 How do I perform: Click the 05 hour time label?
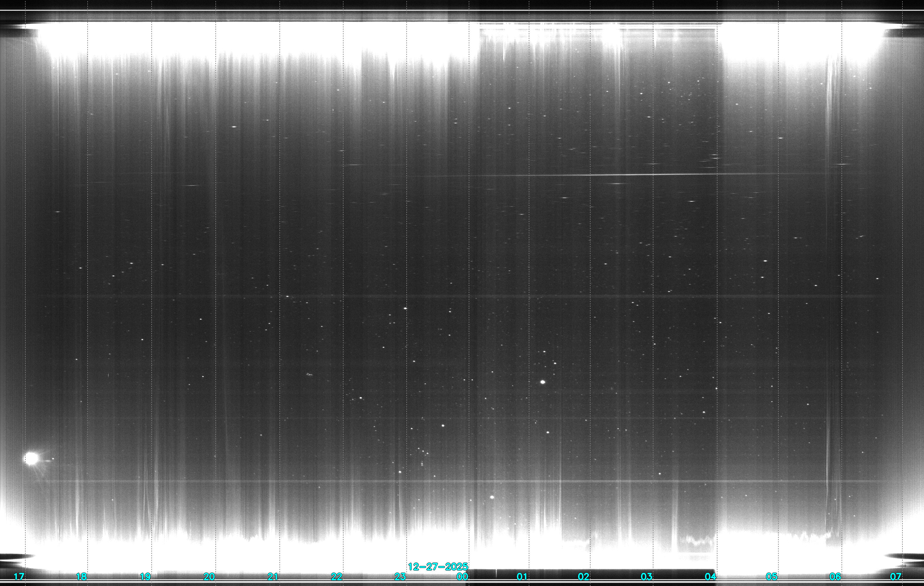pos(772,576)
